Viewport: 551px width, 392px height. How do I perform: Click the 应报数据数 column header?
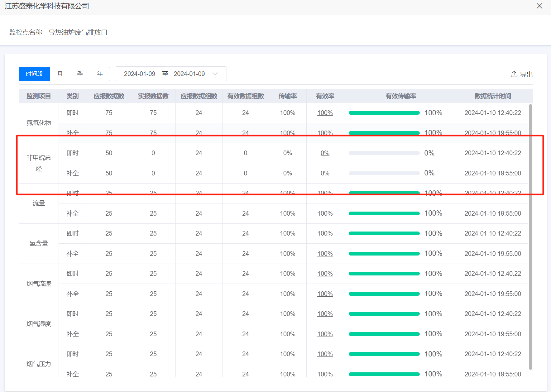coord(109,96)
